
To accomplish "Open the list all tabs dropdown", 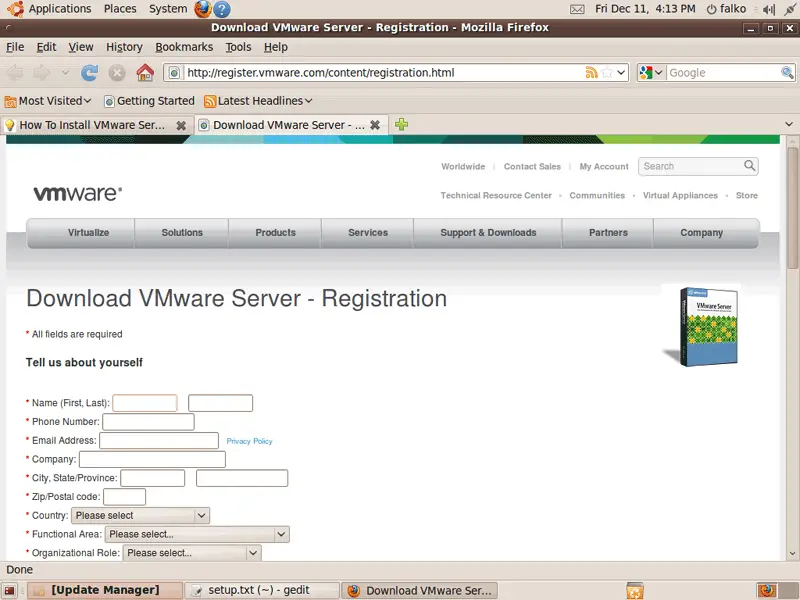I will [789, 124].
